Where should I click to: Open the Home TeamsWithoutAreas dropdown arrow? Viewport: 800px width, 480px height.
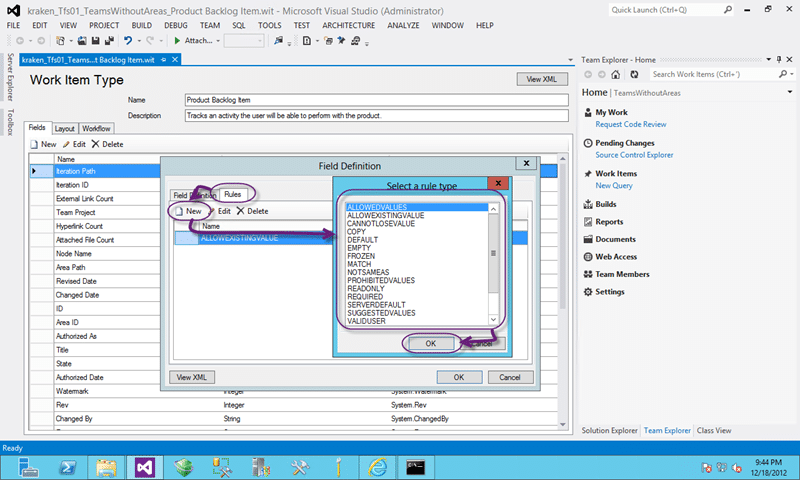(x=789, y=92)
